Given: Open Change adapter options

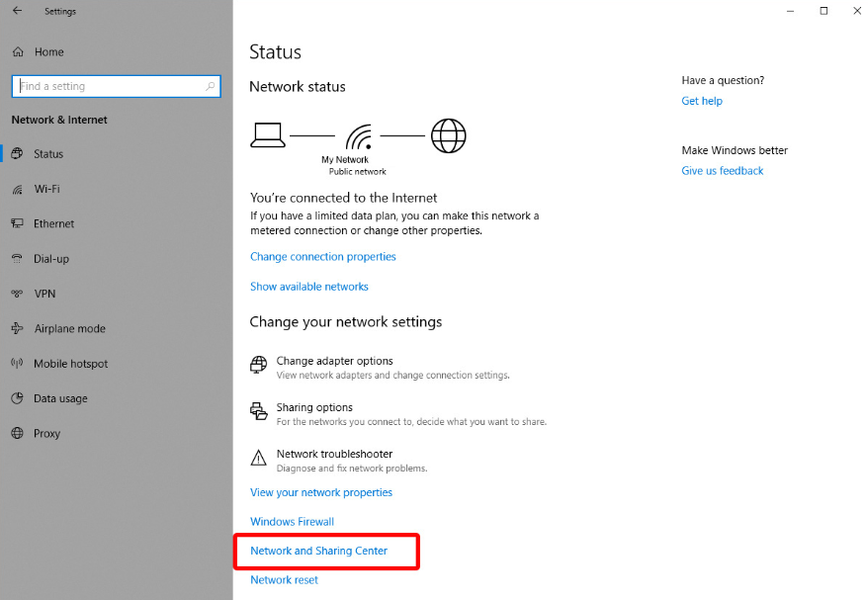Looking at the screenshot, I should point(334,362).
